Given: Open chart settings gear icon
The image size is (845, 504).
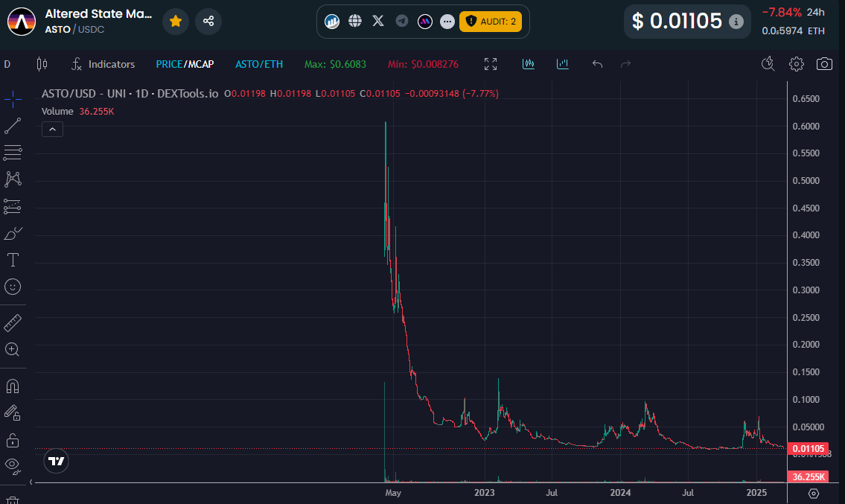Looking at the screenshot, I should 796,64.
